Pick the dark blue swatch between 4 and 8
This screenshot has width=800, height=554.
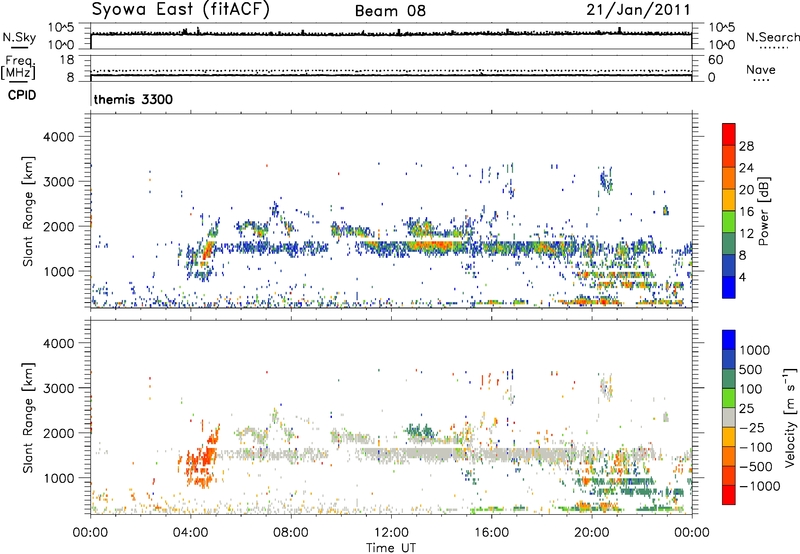[x=729, y=266]
